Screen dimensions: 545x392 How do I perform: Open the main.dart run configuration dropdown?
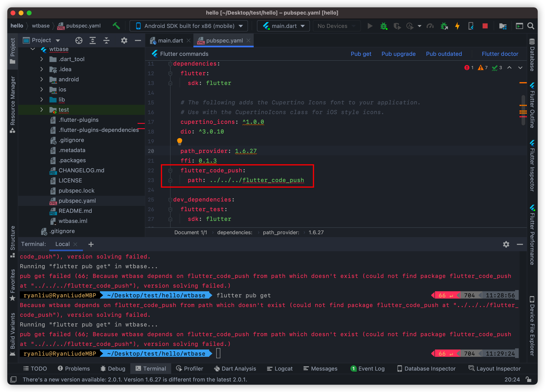283,26
